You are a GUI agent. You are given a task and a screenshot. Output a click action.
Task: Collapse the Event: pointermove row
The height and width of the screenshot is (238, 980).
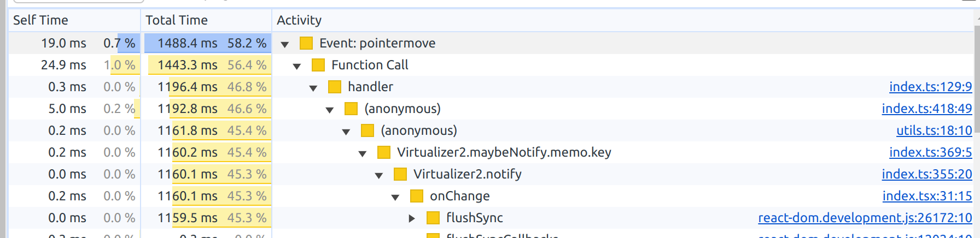pos(285,44)
